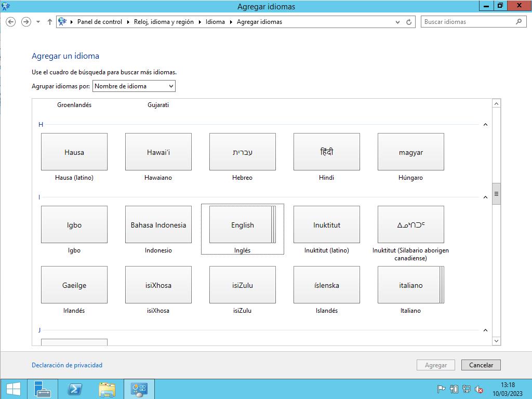Click the Windows Start button
532x399 pixels.
[13, 389]
